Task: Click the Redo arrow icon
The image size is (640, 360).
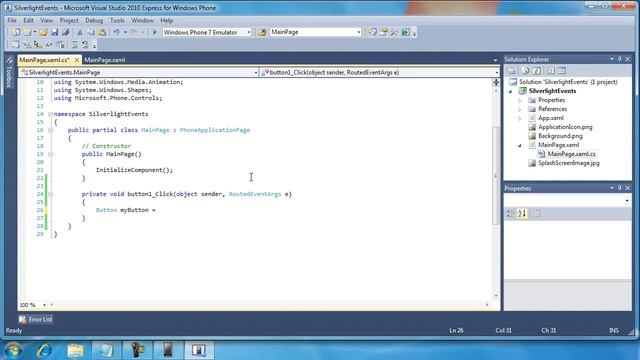Action: click(133, 32)
